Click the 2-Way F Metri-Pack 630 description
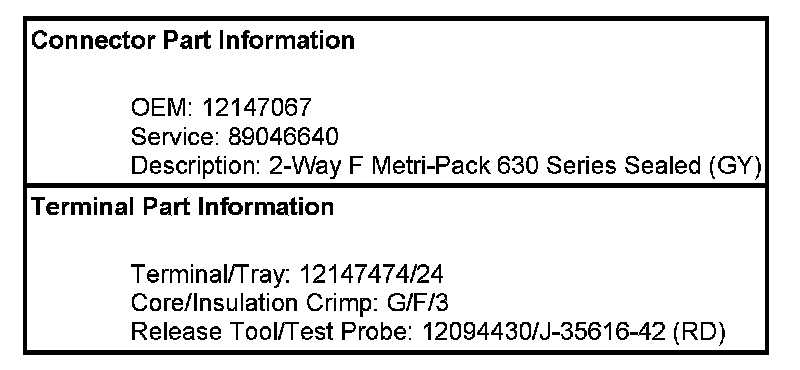The height and width of the screenshot is (370, 800). (403, 166)
